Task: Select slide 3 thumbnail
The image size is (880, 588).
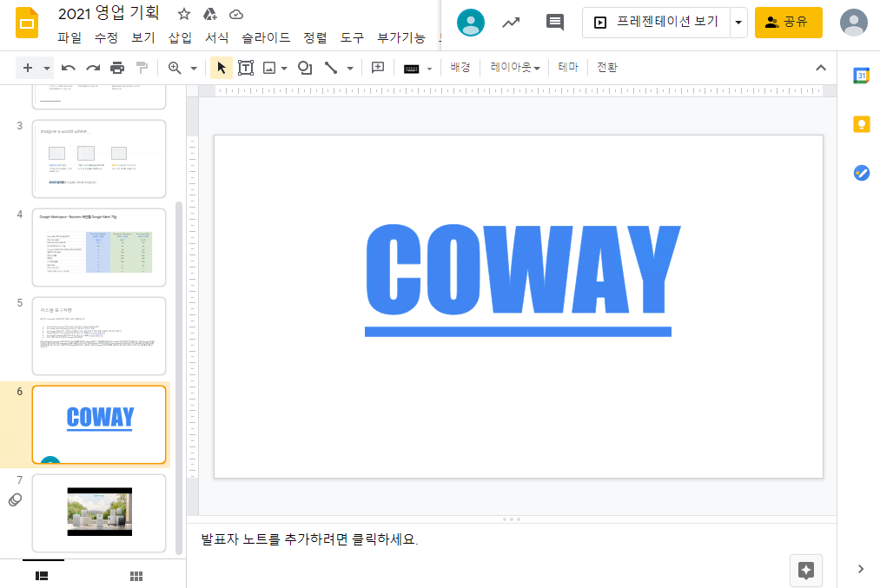Action: tap(99, 159)
